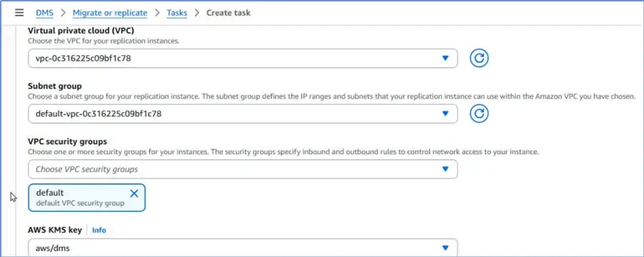
Task: Open the AWS KMS key dropdown
Action: point(243,248)
